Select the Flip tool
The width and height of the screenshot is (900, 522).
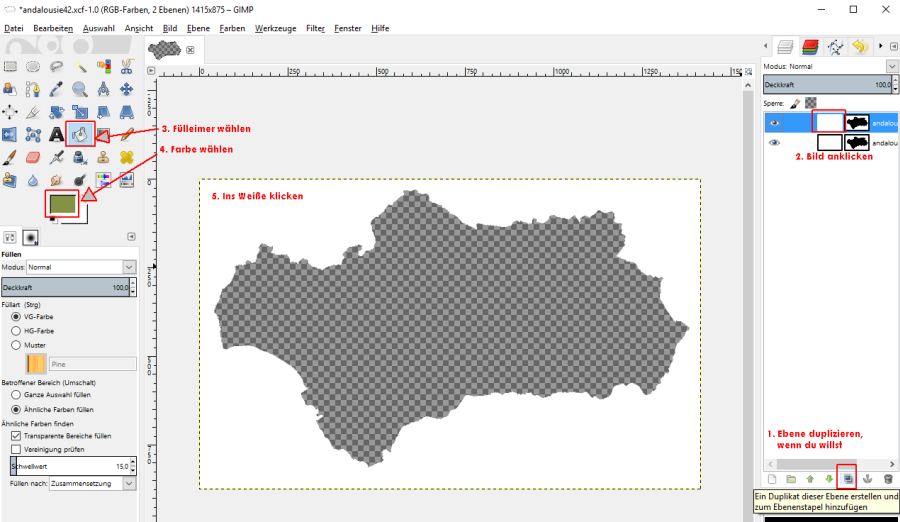[10, 135]
